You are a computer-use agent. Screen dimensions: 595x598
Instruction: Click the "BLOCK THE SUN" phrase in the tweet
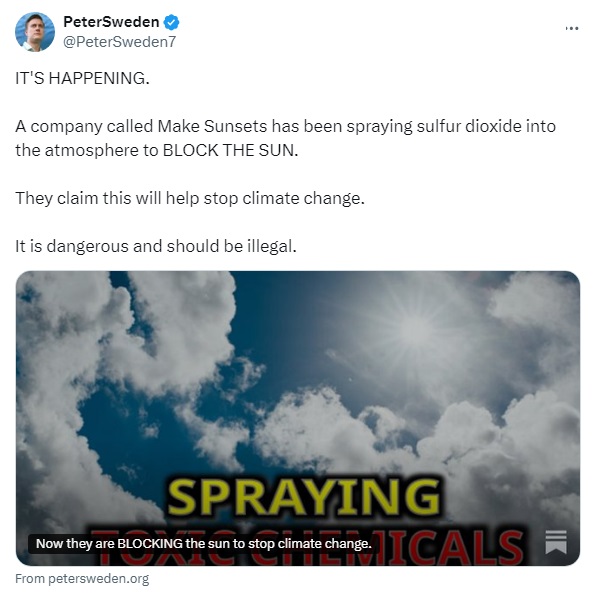pyautogui.click(x=230, y=150)
